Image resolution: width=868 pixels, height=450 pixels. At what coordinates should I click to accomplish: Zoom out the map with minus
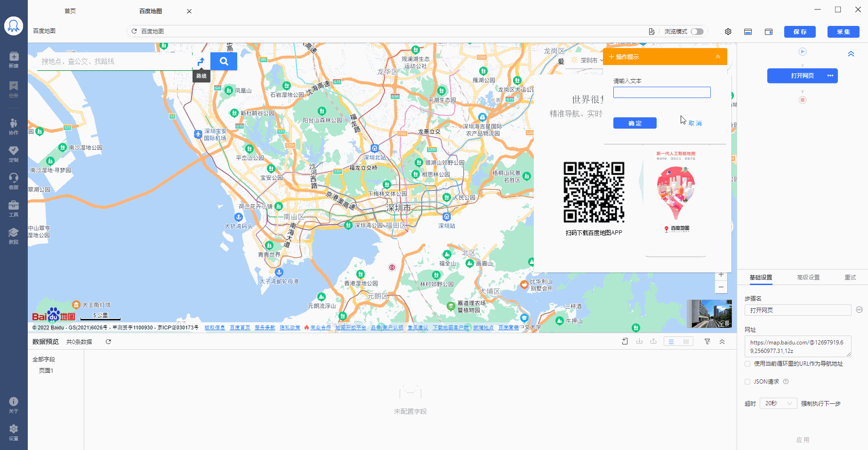721,287
